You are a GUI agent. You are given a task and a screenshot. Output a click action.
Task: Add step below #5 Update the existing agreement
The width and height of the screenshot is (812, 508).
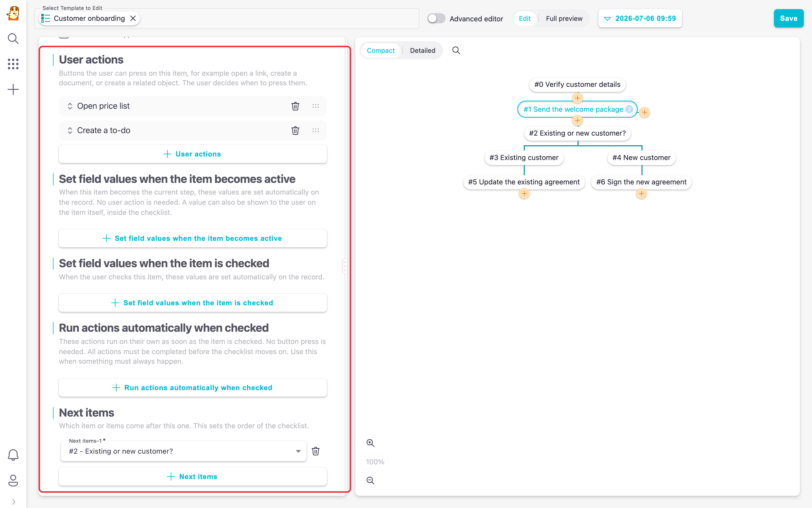[524, 194]
